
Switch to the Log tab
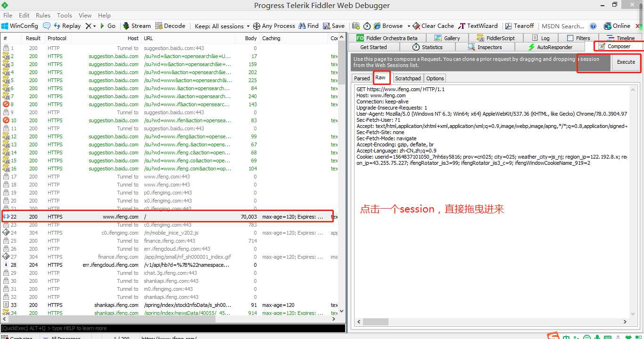[540, 38]
